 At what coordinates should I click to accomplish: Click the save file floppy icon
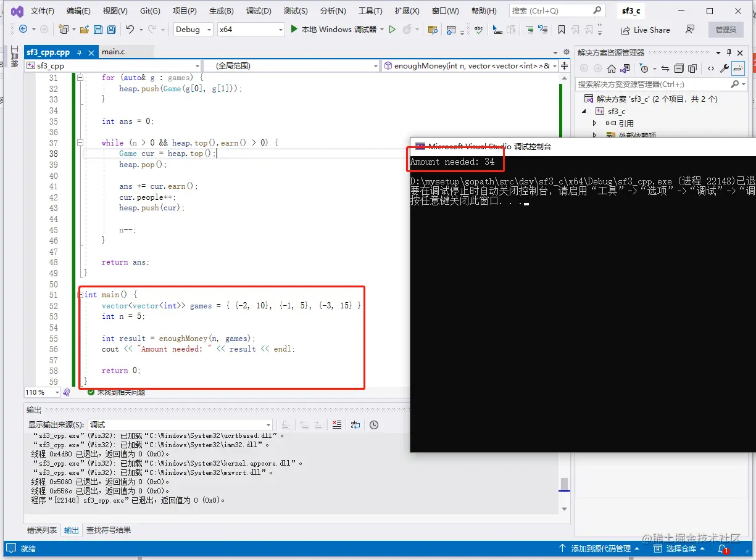pos(99,29)
